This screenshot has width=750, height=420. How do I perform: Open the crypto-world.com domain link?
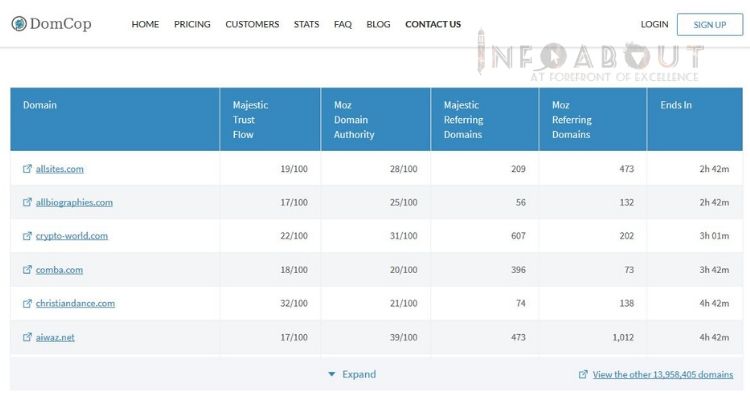click(72, 236)
